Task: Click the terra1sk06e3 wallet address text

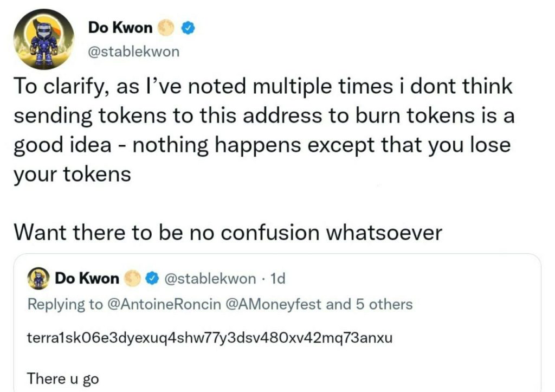Action: point(209,338)
